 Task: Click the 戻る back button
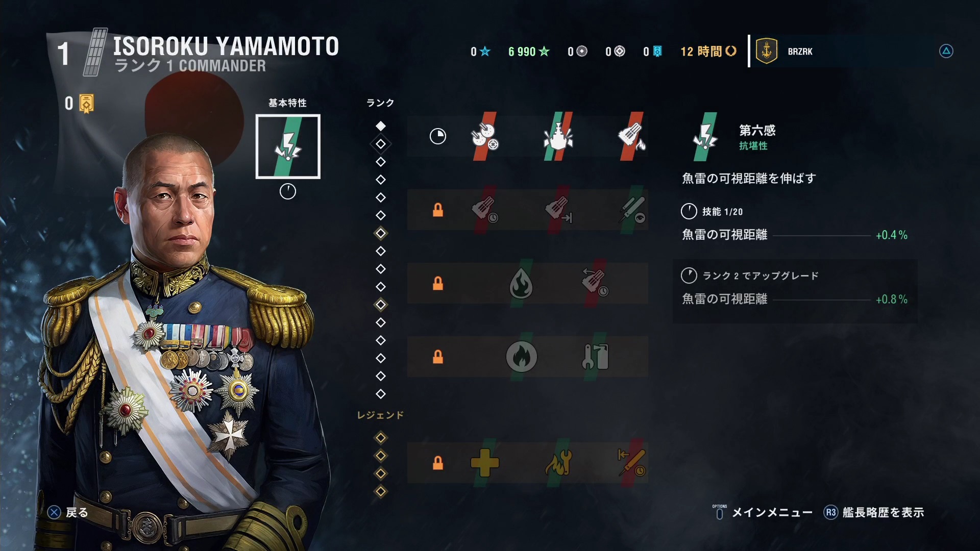68,512
